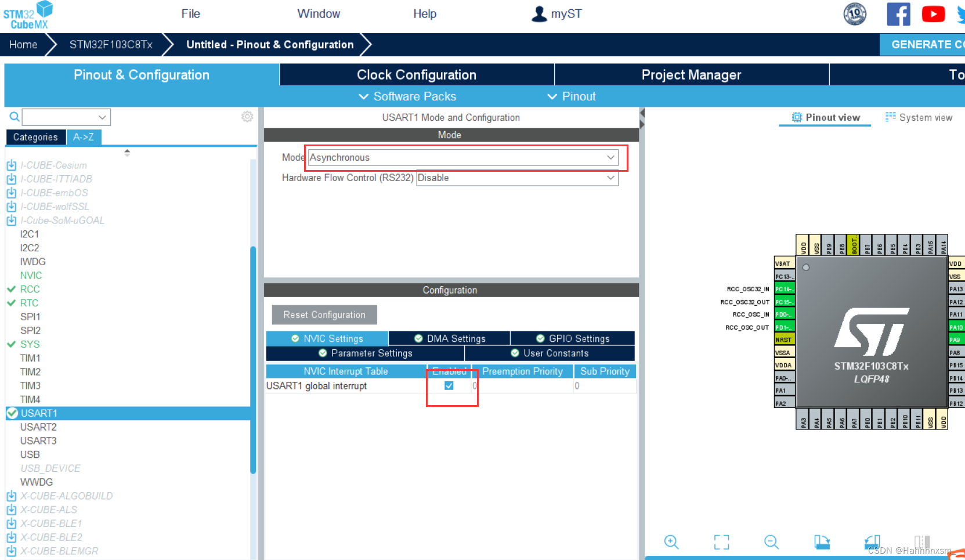Open the Parameter Settings tab
The width and height of the screenshot is (965, 560).
pyautogui.click(x=365, y=353)
